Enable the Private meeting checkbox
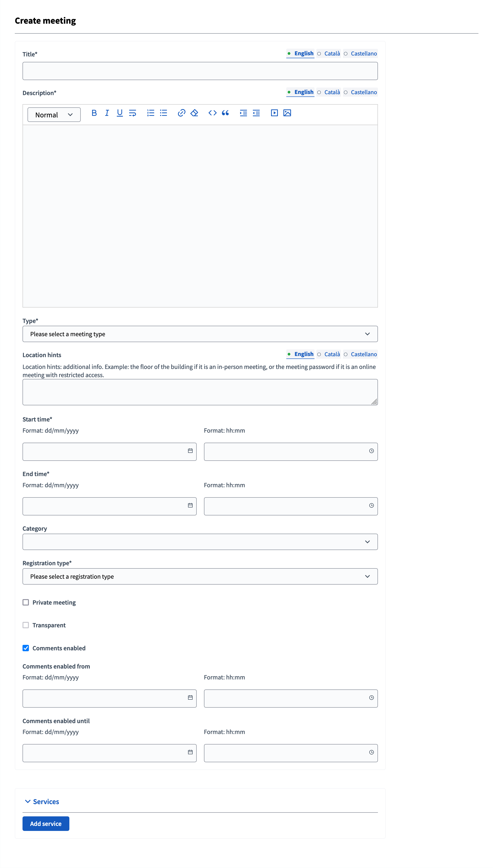 (x=26, y=602)
